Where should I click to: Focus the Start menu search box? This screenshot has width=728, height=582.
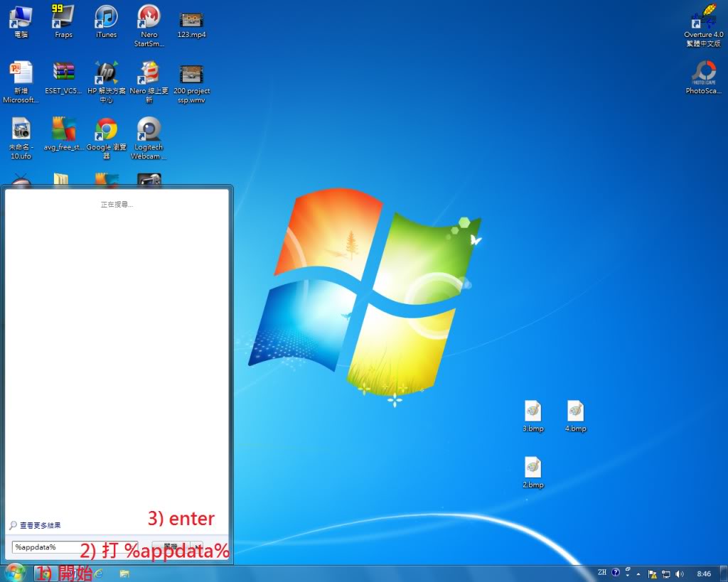75,547
